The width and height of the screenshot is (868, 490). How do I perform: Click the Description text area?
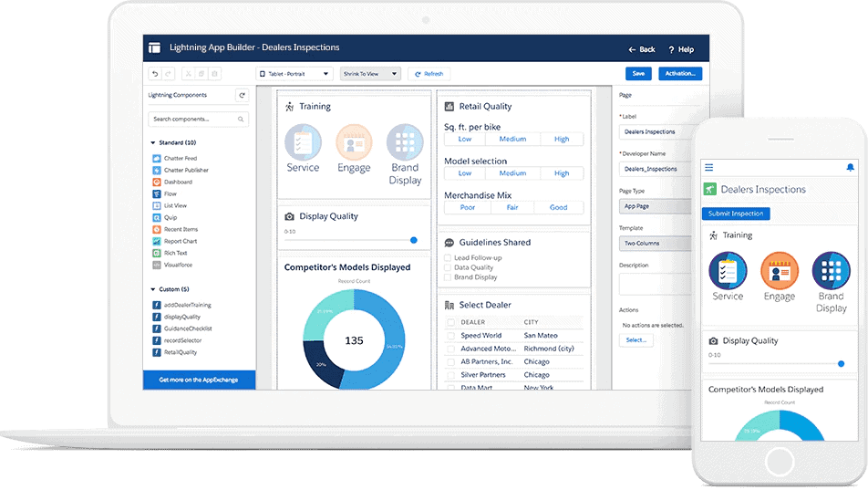[656, 285]
